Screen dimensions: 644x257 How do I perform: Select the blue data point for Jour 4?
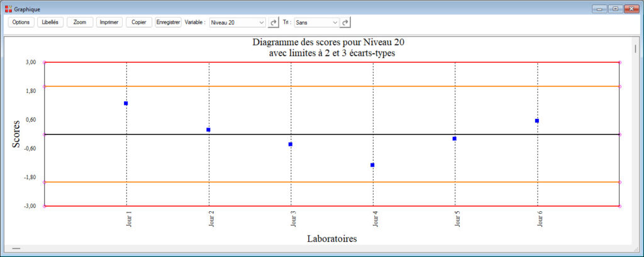coord(372,165)
